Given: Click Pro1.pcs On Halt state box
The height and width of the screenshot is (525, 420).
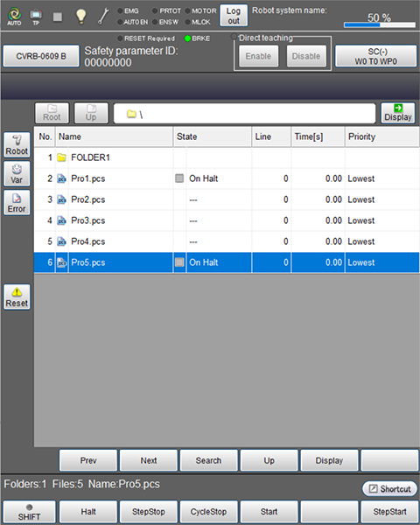Looking at the screenshot, I should [179, 178].
